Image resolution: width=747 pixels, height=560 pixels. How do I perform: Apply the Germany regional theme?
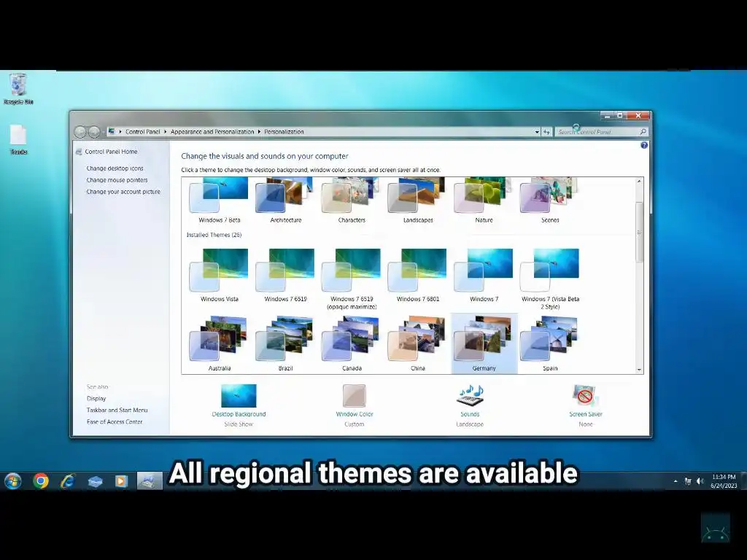(484, 343)
